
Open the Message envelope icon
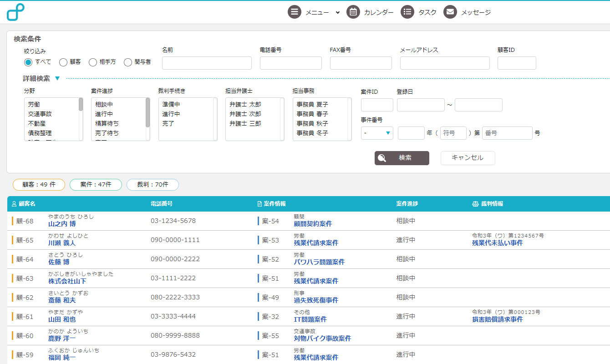coord(450,12)
